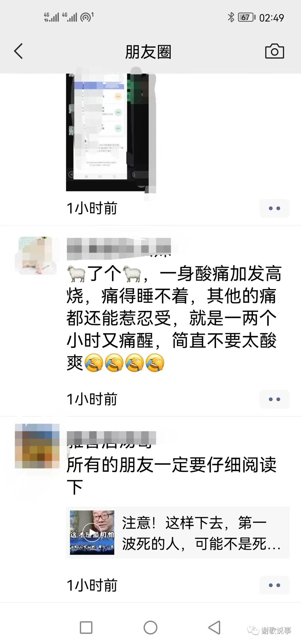Open the camera to post a moment
This screenshot has height=644, width=301.
pyautogui.click(x=275, y=51)
